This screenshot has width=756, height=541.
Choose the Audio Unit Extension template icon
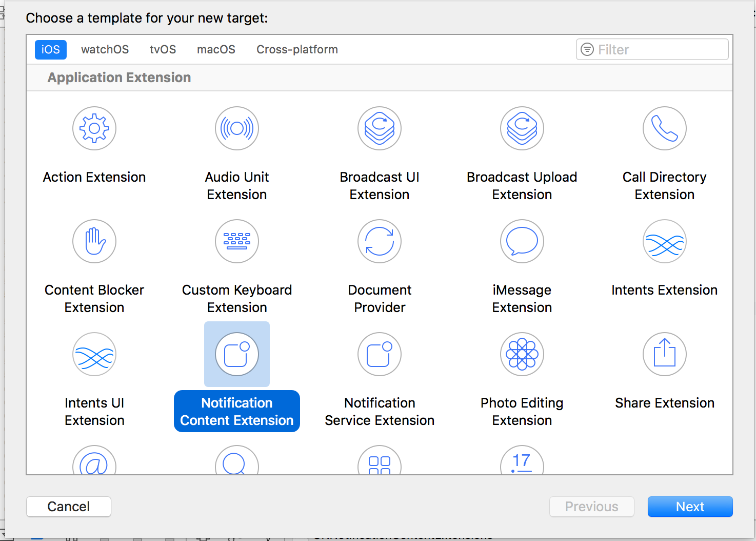[x=237, y=128]
